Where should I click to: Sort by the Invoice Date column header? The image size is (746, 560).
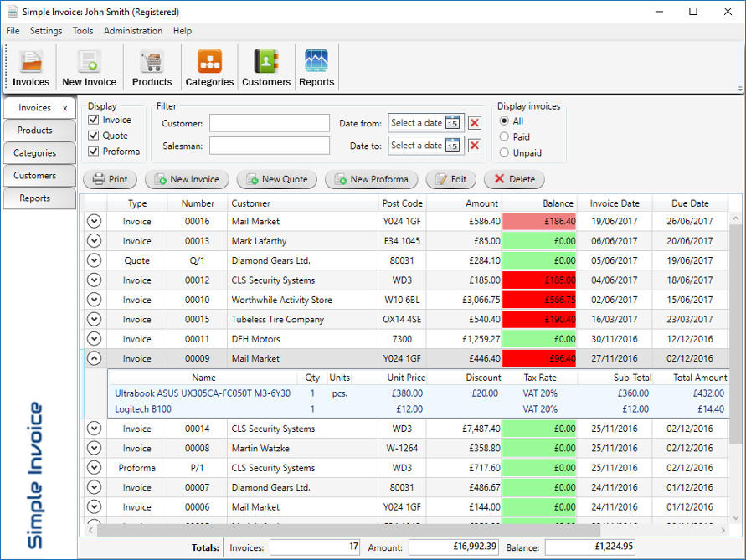tap(615, 203)
